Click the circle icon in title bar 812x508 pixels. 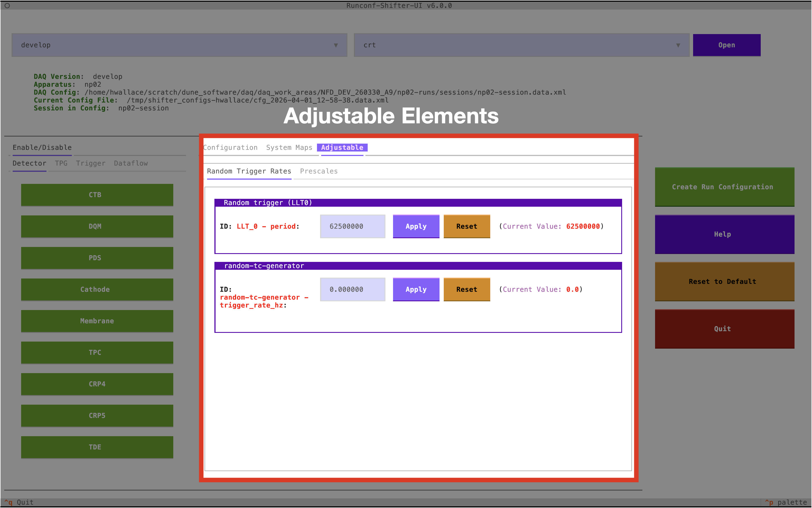click(x=7, y=6)
